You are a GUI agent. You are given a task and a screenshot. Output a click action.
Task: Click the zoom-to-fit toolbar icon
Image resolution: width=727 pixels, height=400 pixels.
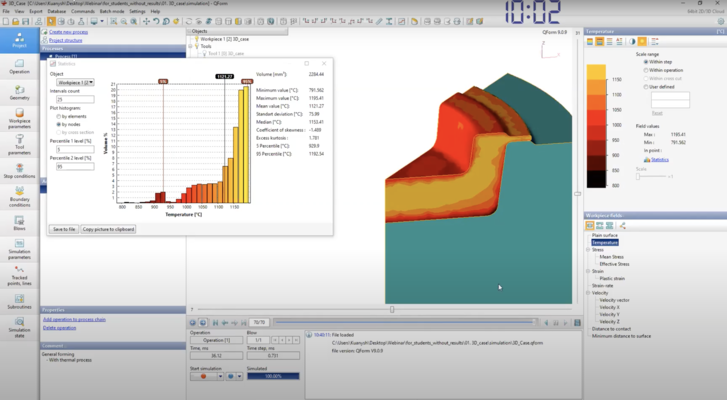click(113, 21)
